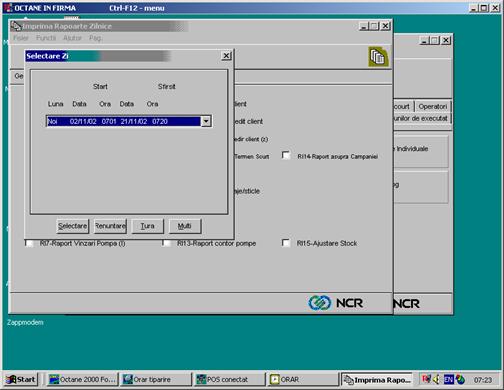
Task: Check the RI15-Ajustare Stock checkbox
Action: click(x=286, y=243)
